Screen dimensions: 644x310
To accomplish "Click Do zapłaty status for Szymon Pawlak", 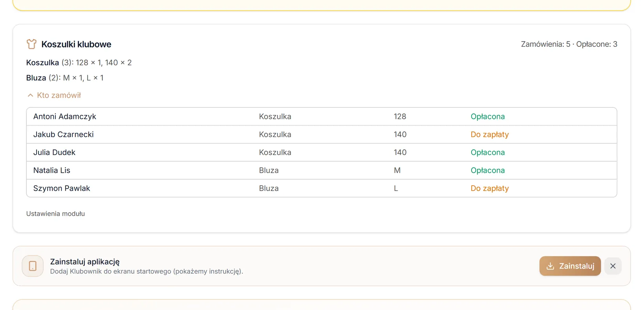I will (x=490, y=188).
